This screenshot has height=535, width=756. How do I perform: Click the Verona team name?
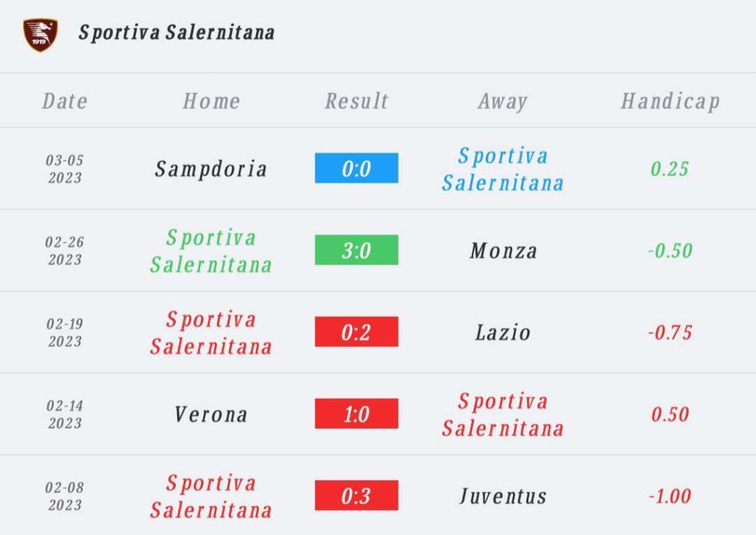click(210, 415)
